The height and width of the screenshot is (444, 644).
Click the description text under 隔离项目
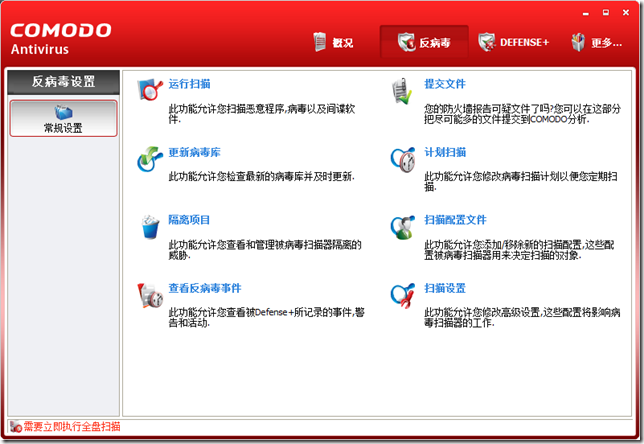pos(265,250)
